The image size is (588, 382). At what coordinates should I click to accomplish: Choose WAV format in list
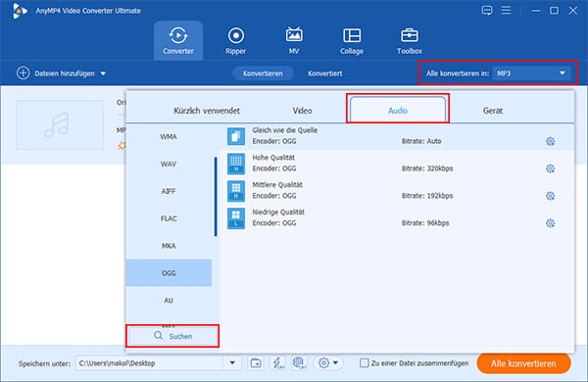(169, 165)
